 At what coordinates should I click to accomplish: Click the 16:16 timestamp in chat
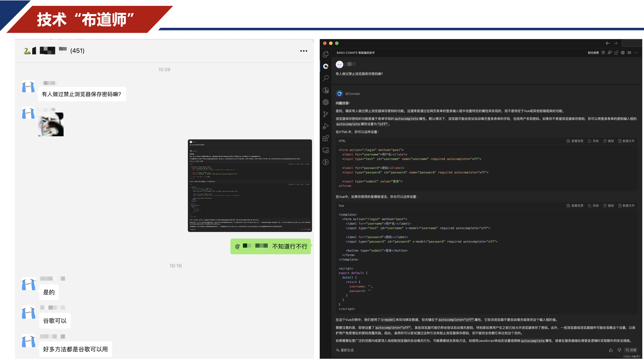176,266
